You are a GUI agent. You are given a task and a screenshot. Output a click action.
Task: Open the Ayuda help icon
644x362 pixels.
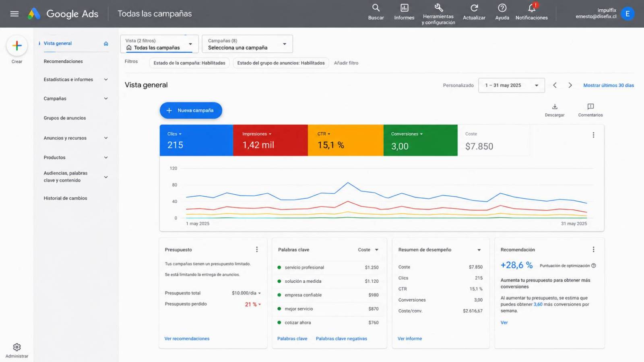[x=502, y=12]
